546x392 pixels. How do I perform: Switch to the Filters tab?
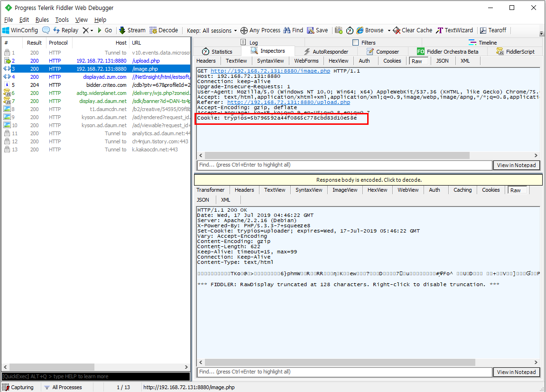pos(364,43)
